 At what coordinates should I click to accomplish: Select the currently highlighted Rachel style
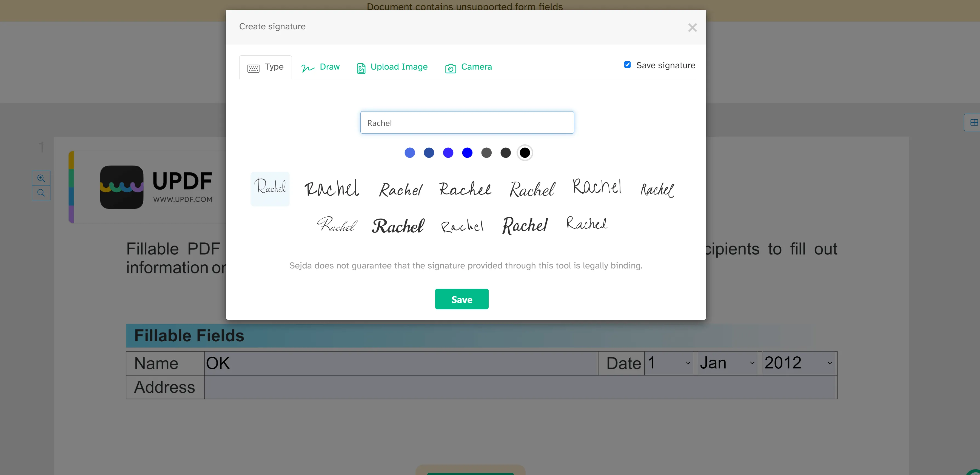coord(270,187)
